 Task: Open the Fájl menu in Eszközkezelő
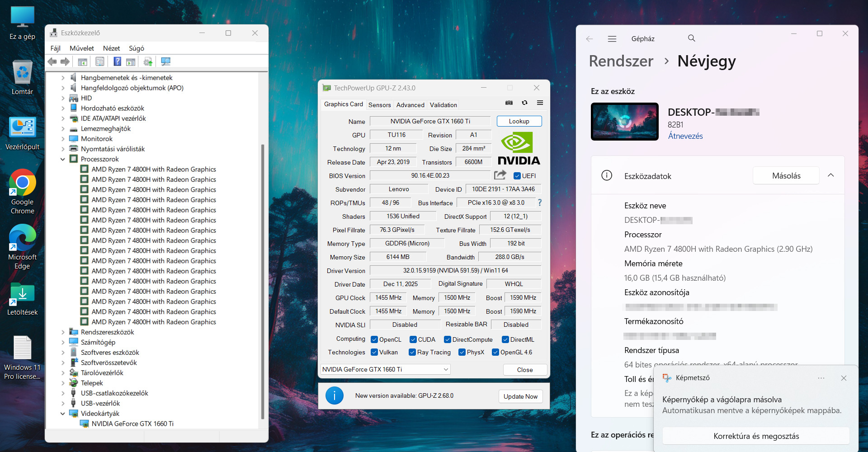click(x=56, y=48)
